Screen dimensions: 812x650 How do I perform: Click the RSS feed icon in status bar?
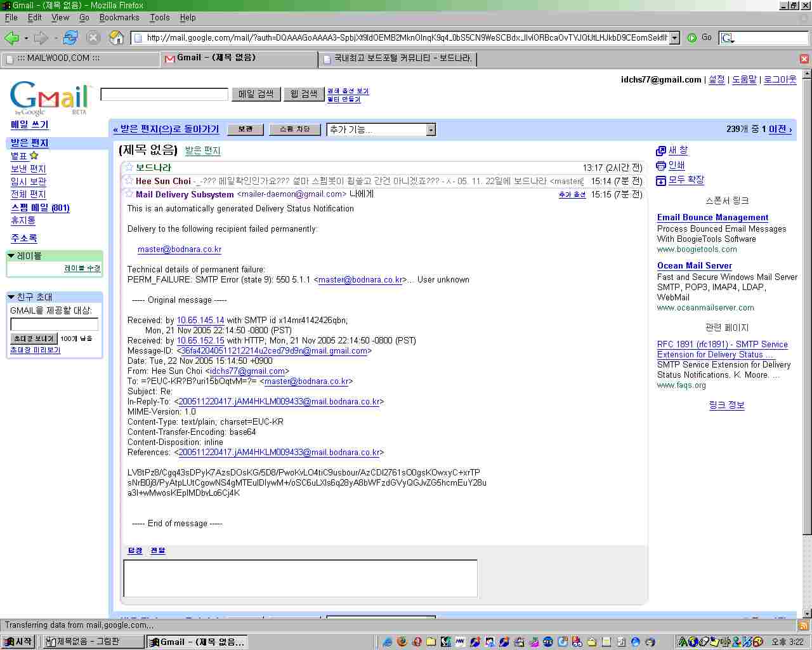pos(803,625)
